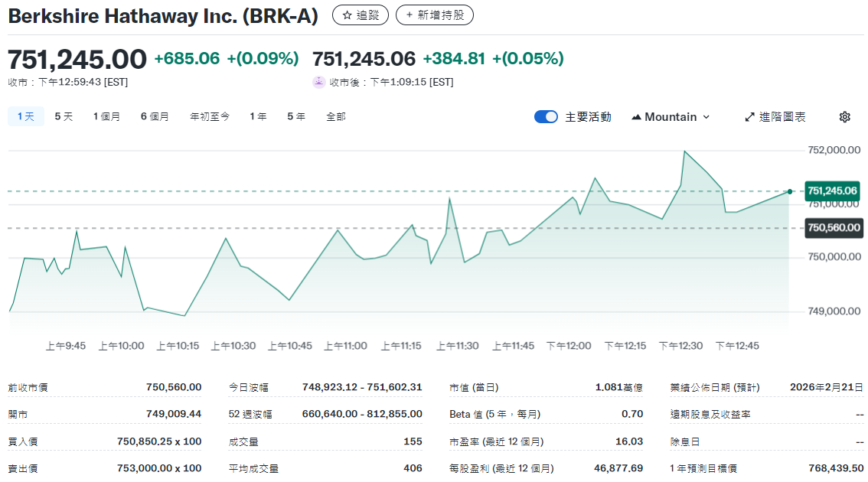Choose the 1年 chart range
This screenshot has height=482, width=868.
258,116
